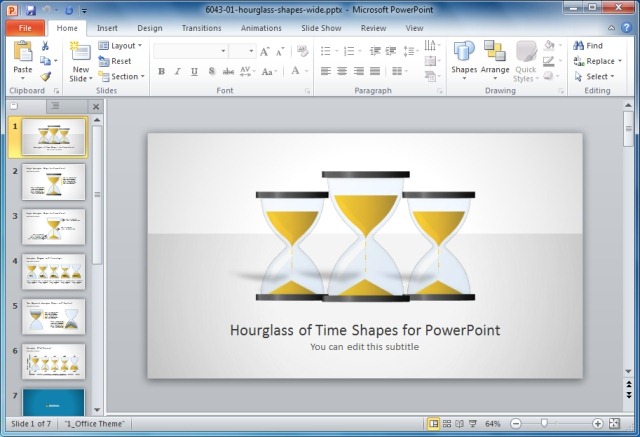The image size is (640, 437).
Task: Toggle Bold formatting
Action: click(162, 72)
